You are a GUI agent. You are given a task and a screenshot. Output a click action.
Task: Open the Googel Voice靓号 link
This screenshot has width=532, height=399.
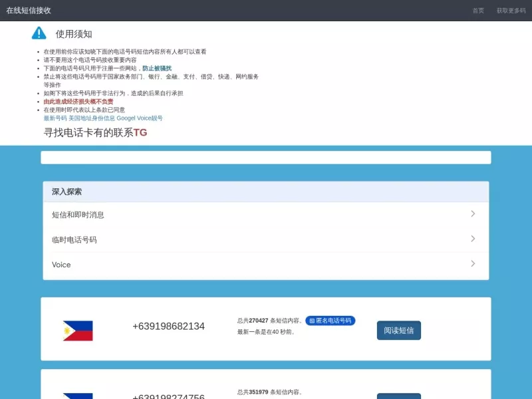140,118
